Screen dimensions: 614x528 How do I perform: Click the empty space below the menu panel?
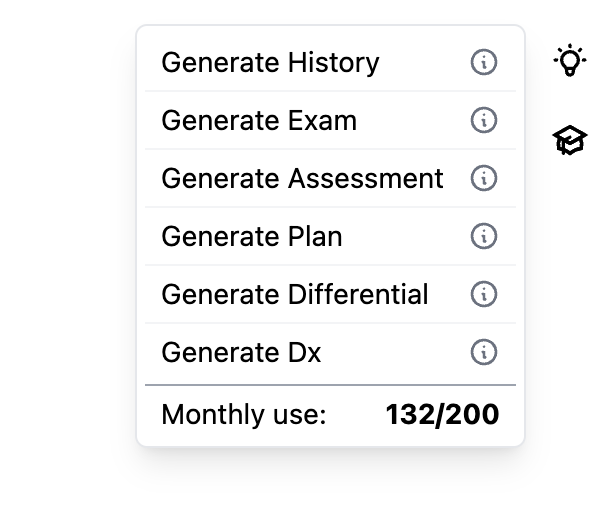point(330,490)
